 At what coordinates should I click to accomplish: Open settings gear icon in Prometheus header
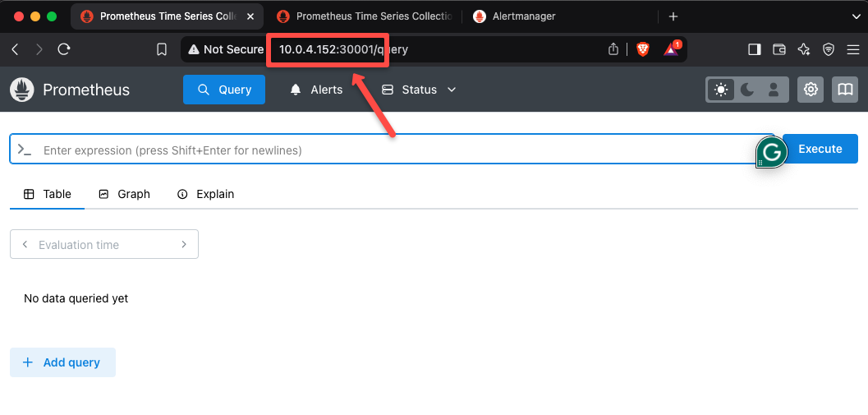point(811,90)
